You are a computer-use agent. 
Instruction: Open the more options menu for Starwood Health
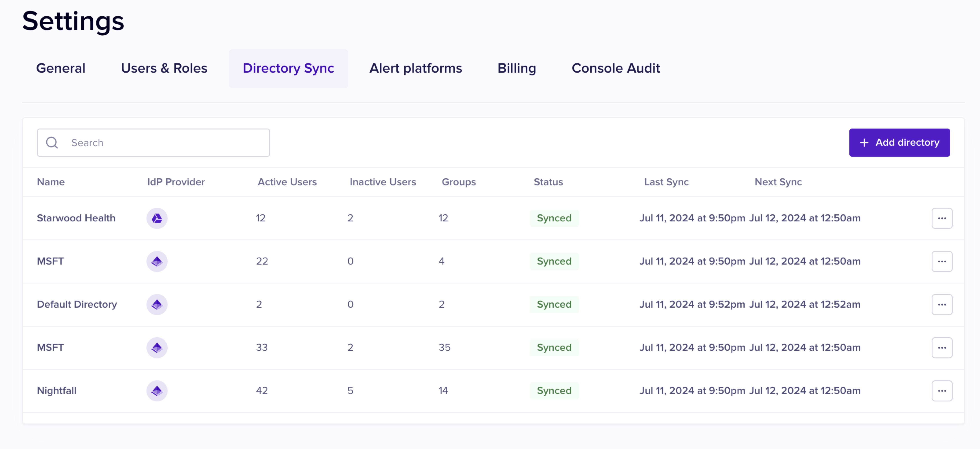point(942,218)
